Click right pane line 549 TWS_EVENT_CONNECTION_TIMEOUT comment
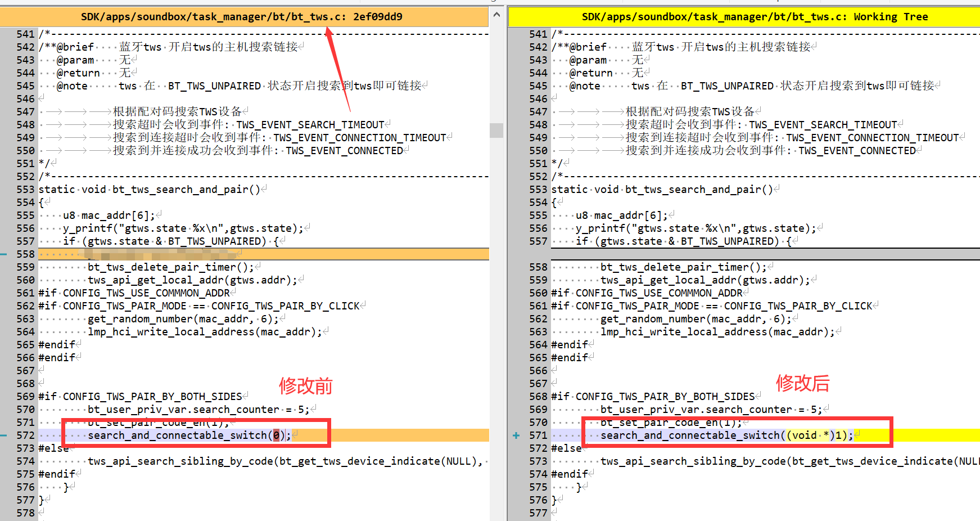Screen dimensions: 980x521 [792, 137]
